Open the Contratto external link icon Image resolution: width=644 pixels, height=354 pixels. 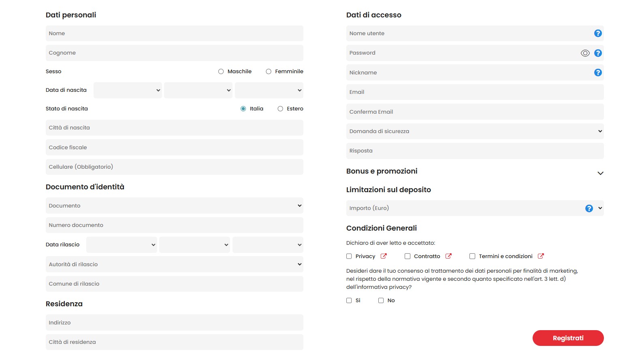448,256
